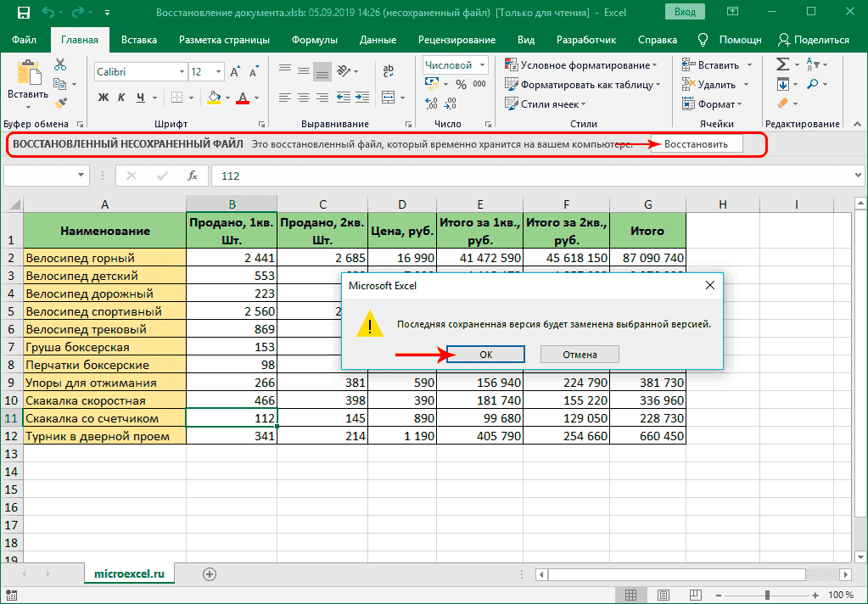Click the percent style icon
Image resolution: width=868 pixels, height=604 pixels.
click(461, 84)
